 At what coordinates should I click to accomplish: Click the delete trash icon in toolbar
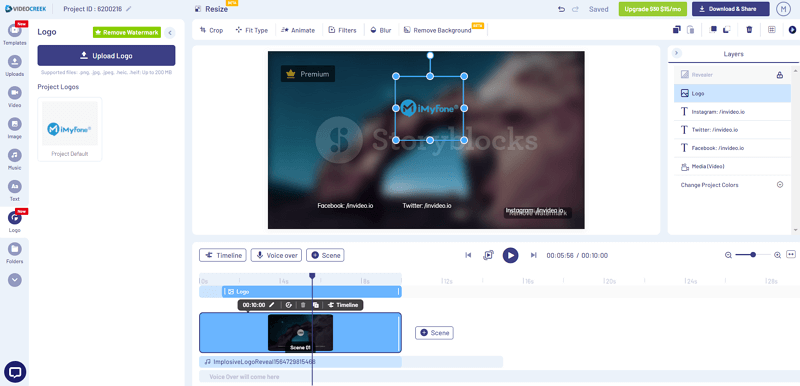click(x=749, y=30)
